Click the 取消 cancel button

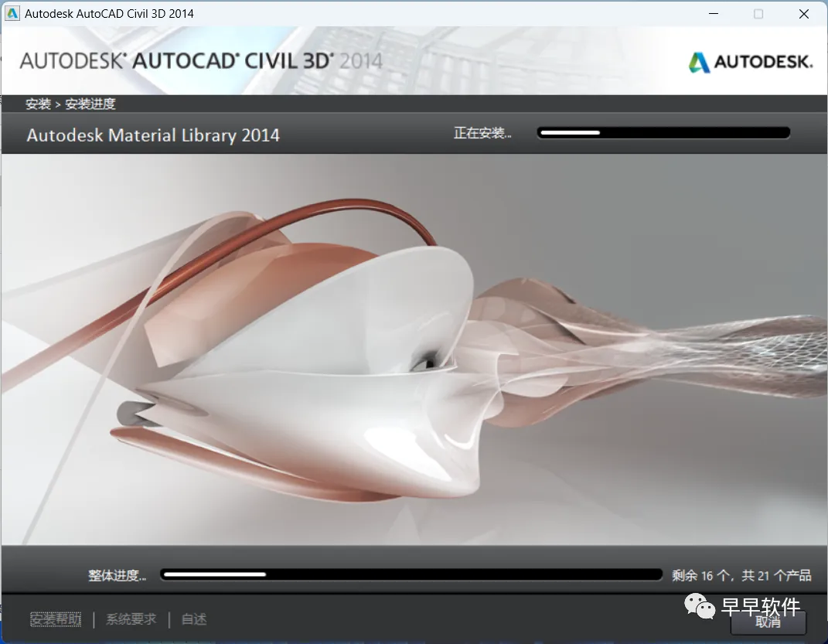pyautogui.click(x=768, y=622)
